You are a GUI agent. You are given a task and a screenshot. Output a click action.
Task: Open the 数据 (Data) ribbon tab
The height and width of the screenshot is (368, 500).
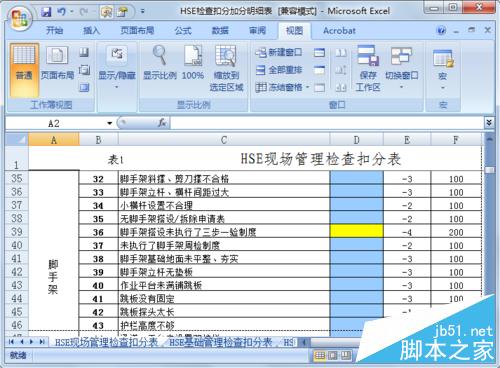point(220,31)
